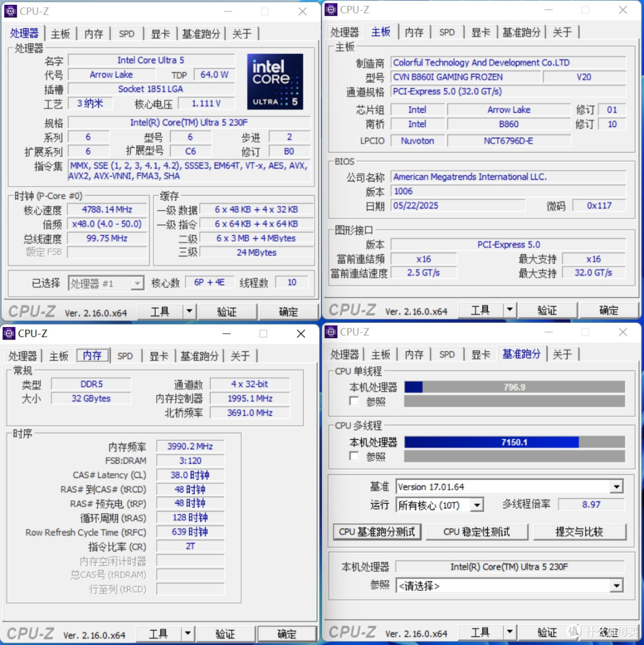Viewport: 644px width, 645px height.
Task: Open SPD tab in mainboard window
Action: pos(447,32)
